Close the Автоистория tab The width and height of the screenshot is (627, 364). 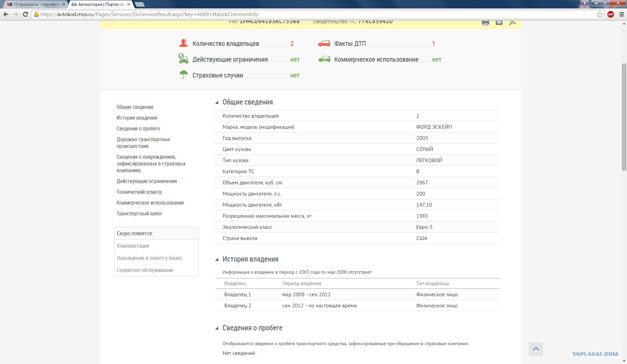pyautogui.click(x=129, y=4)
